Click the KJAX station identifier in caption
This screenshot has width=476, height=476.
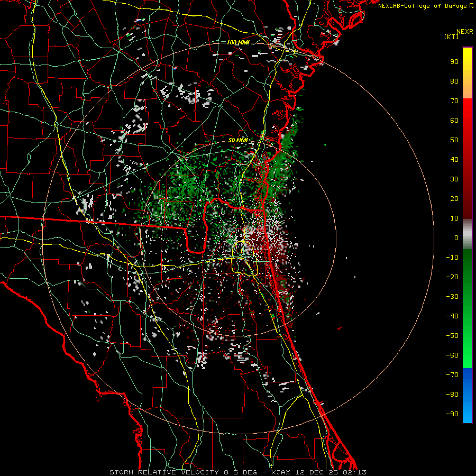(x=280, y=472)
